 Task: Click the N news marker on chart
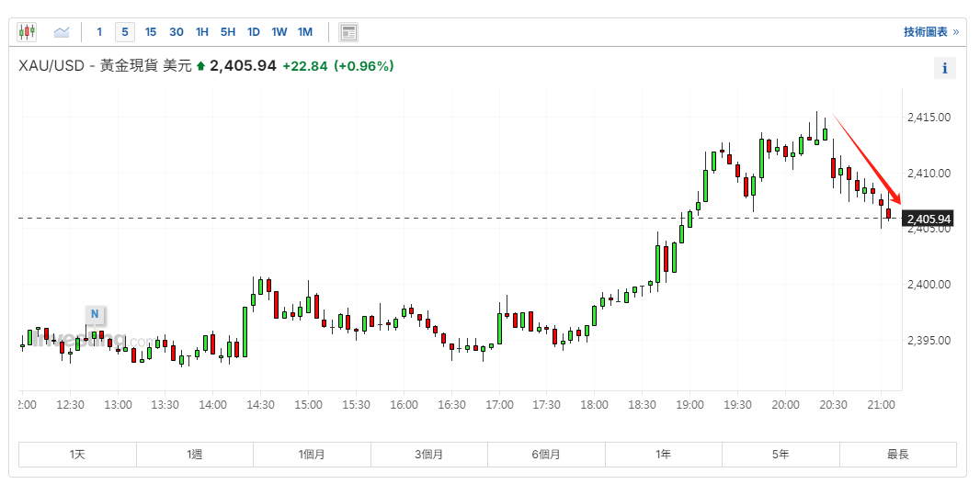click(94, 314)
